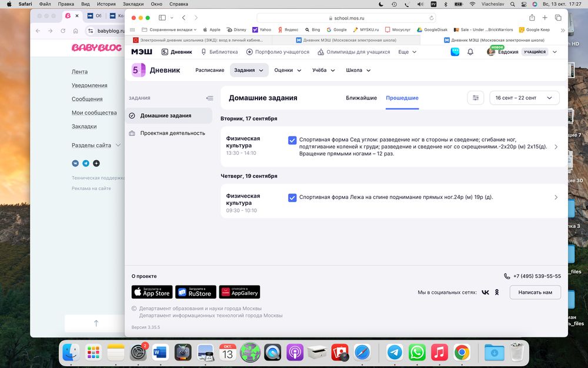Image resolution: width=588 pixels, height=368 pixels.
Task: Click the blue chat icon in header
Action: pyautogui.click(x=455, y=52)
